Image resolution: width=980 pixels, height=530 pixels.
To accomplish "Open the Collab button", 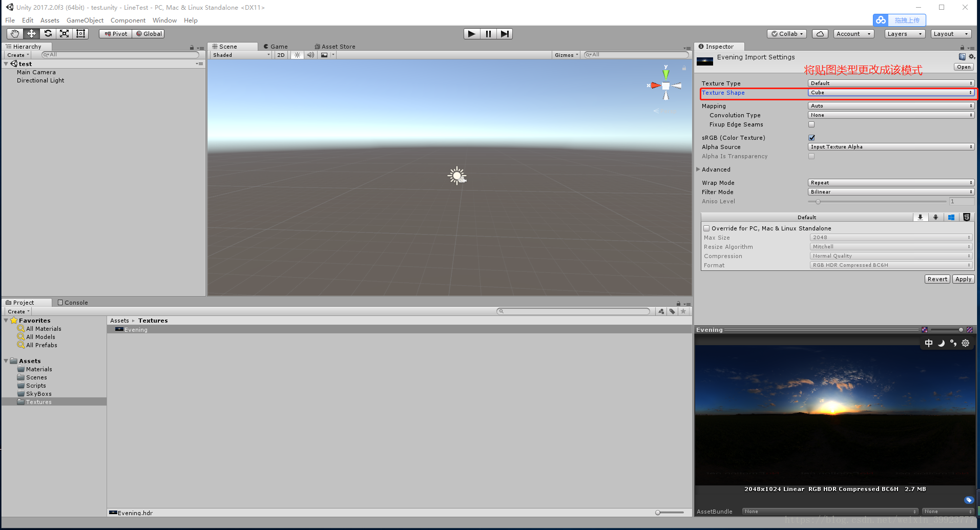I will point(787,34).
